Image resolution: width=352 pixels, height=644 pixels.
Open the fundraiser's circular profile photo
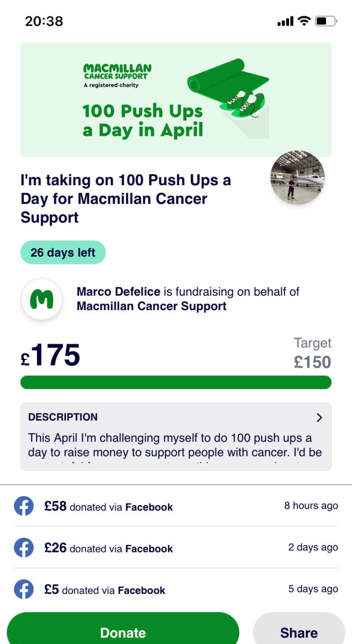[297, 177]
